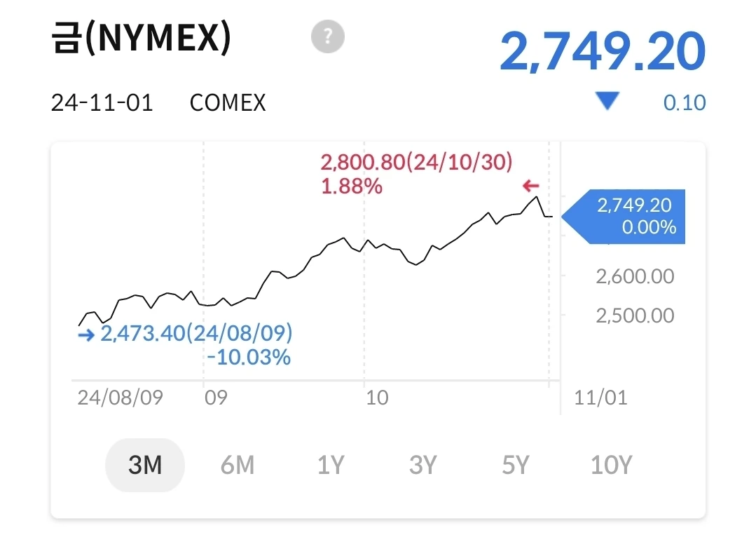Viewport: 756px width, 556px height.
Task: Switch to 1Y chart range
Action: pos(331,465)
